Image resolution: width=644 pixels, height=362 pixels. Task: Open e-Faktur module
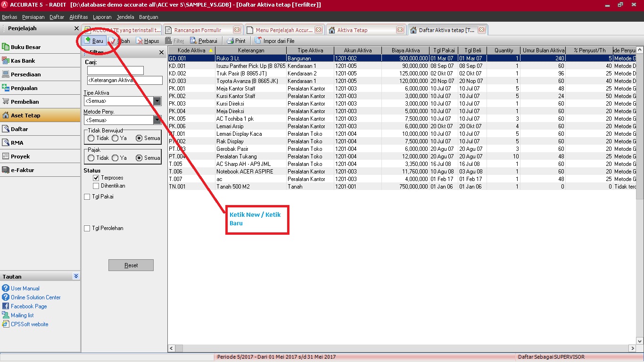click(x=40, y=170)
